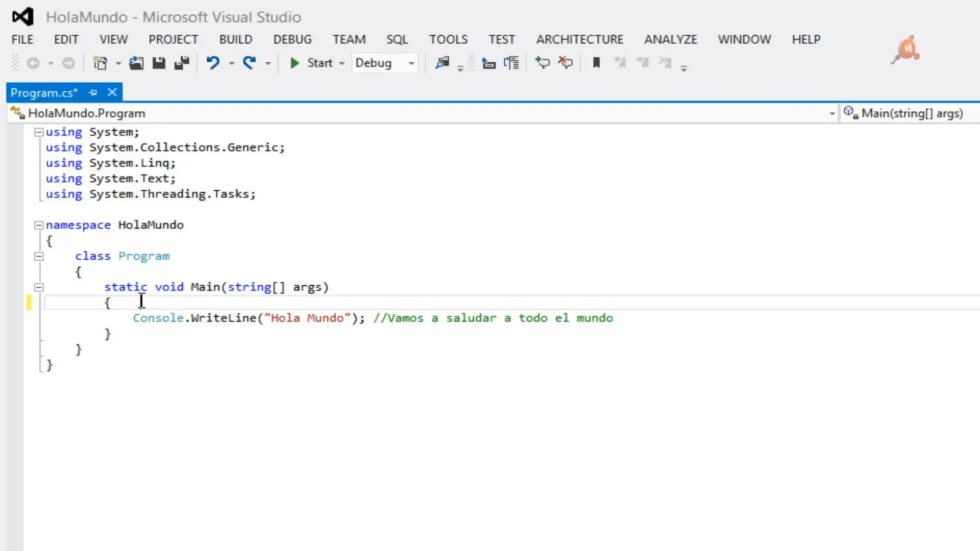980x551 pixels.
Task: Open the BUILD menu
Action: point(236,39)
